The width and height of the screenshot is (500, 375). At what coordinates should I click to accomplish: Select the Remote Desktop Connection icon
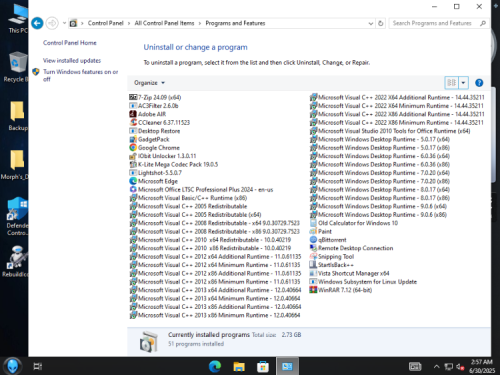point(313,248)
